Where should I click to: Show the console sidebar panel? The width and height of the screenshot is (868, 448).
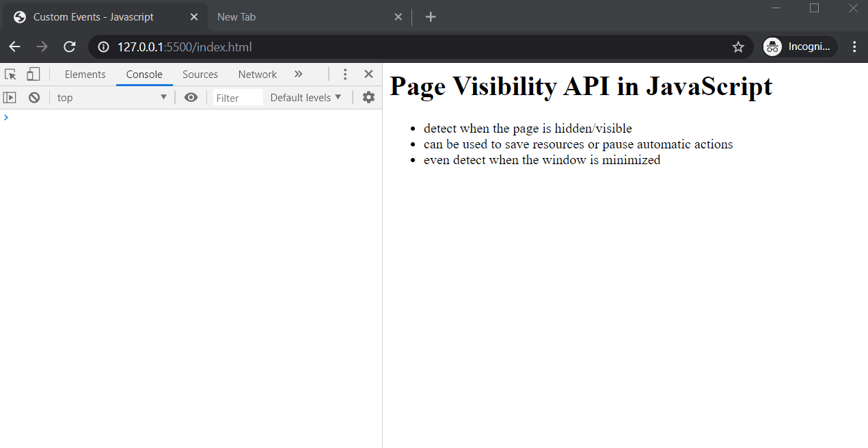[x=10, y=98]
